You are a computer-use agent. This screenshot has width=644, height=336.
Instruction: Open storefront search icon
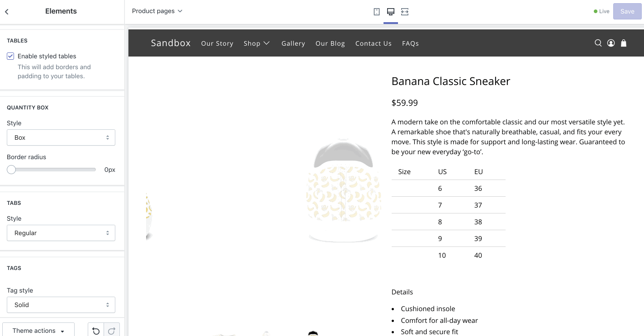(x=598, y=43)
